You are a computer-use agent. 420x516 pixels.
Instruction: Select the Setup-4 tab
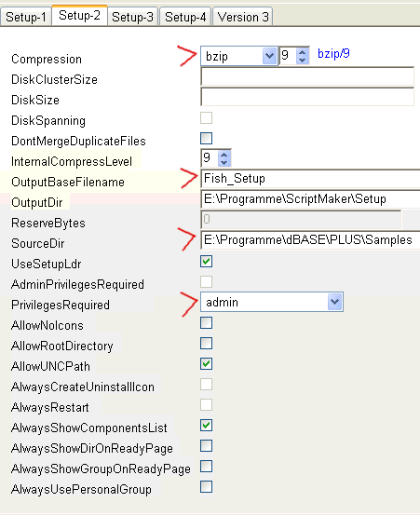pyautogui.click(x=185, y=17)
